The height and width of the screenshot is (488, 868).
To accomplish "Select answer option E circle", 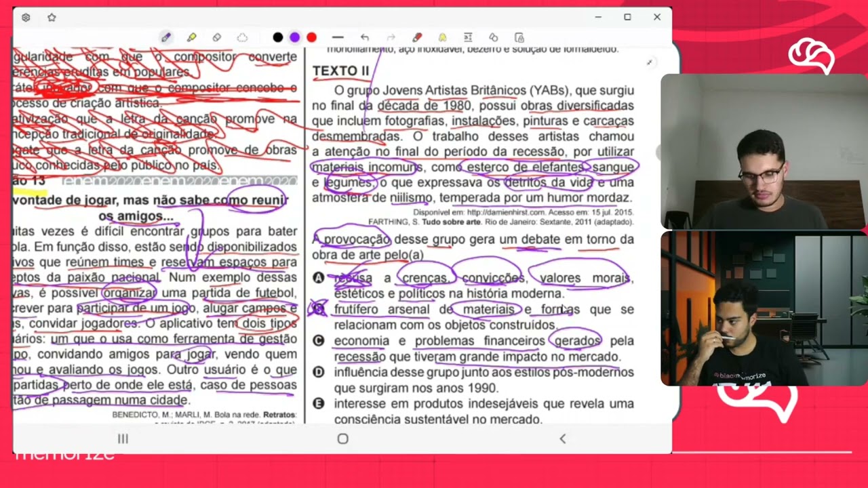I will click(318, 403).
